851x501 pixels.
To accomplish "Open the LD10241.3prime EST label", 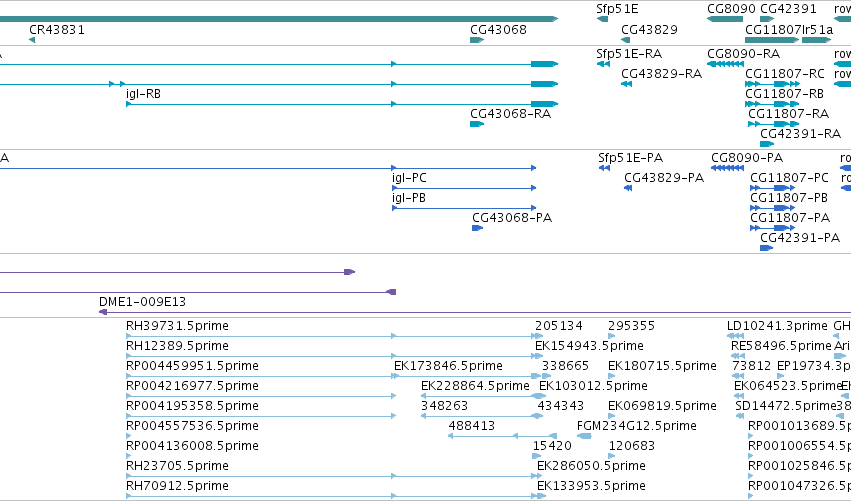I will 777,326.
